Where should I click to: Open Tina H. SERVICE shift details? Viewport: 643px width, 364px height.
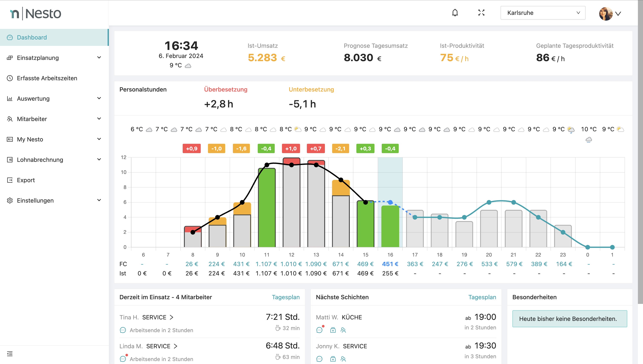click(x=158, y=317)
